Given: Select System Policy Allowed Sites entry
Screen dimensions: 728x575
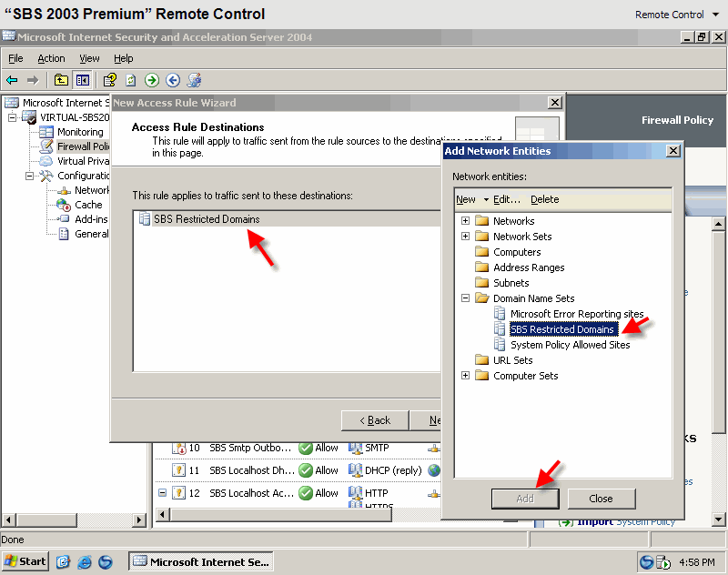Looking at the screenshot, I should (x=571, y=345).
